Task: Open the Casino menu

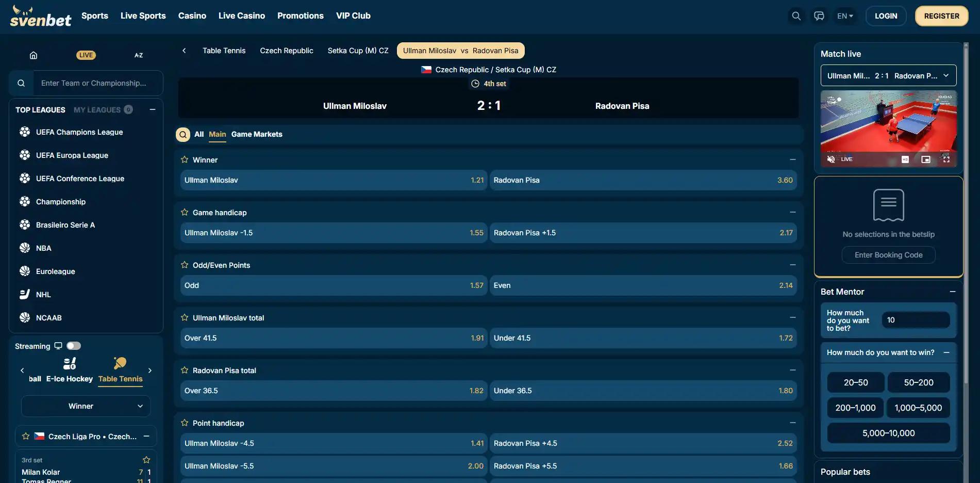Action: click(x=192, y=16)
